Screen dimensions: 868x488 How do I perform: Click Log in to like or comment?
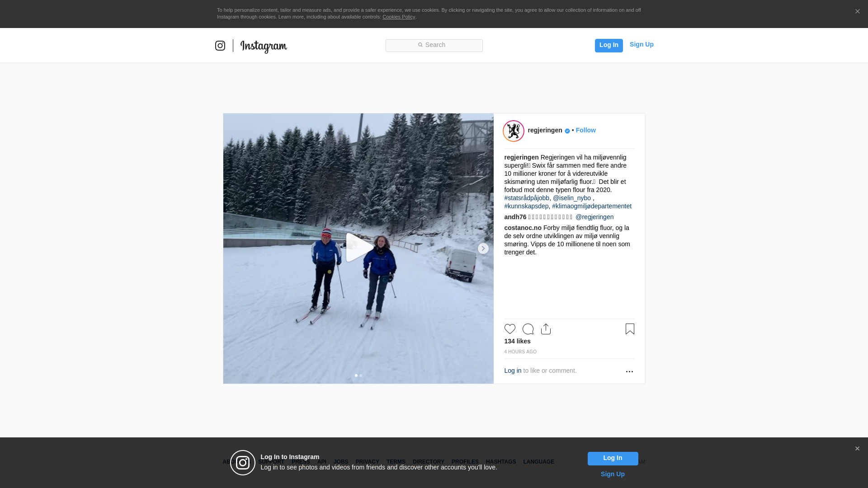513,371
